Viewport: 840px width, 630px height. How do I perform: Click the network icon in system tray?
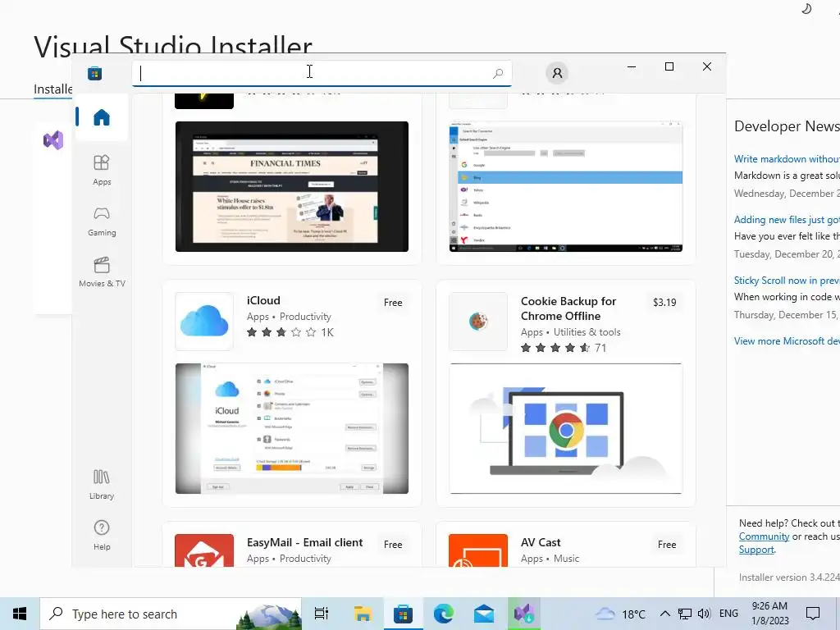click(x=685, y=614)
